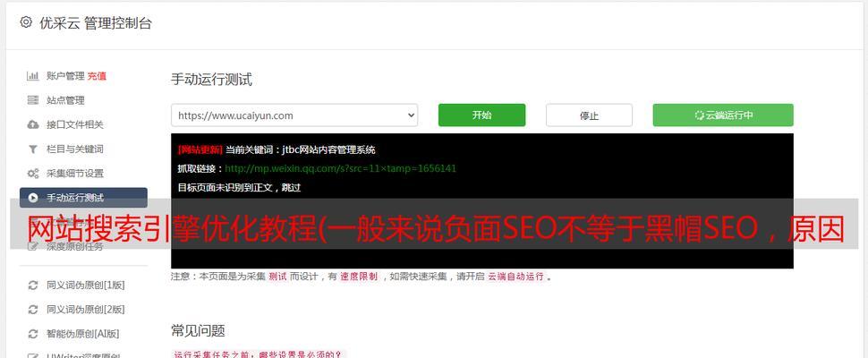This screenshot has width=868, height=358.
Task: Open 同义词伪原创[2版] in the sidebar
Action: click(x=86, y=310)
